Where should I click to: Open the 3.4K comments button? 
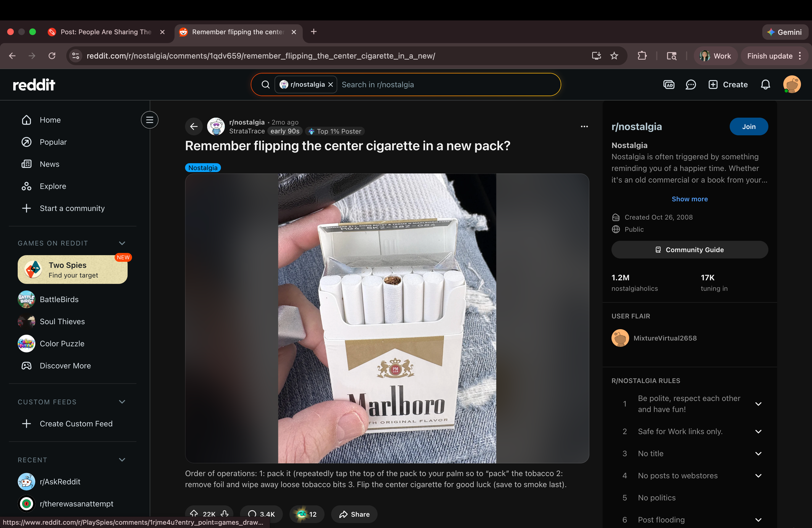[x=261, y=514]
